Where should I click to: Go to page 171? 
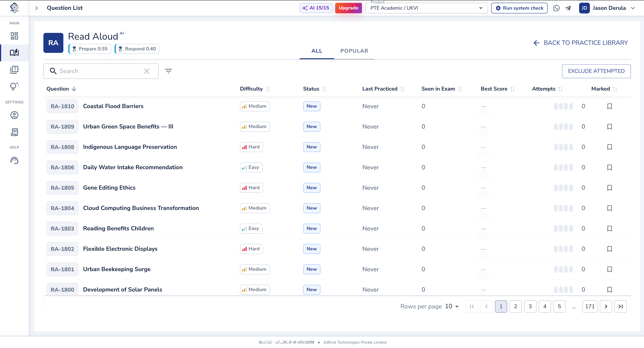pos(590,306)
